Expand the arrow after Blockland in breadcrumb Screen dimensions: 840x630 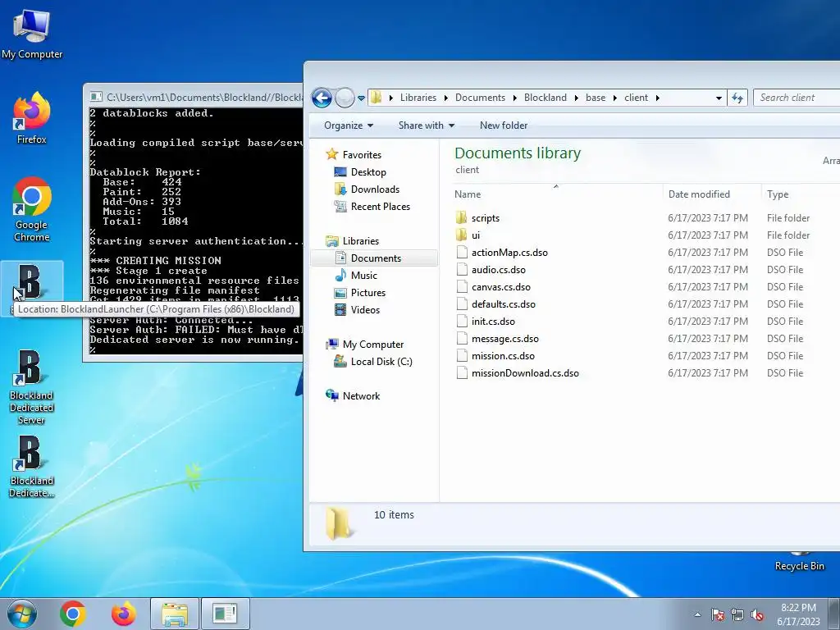(x=577, y=98)
